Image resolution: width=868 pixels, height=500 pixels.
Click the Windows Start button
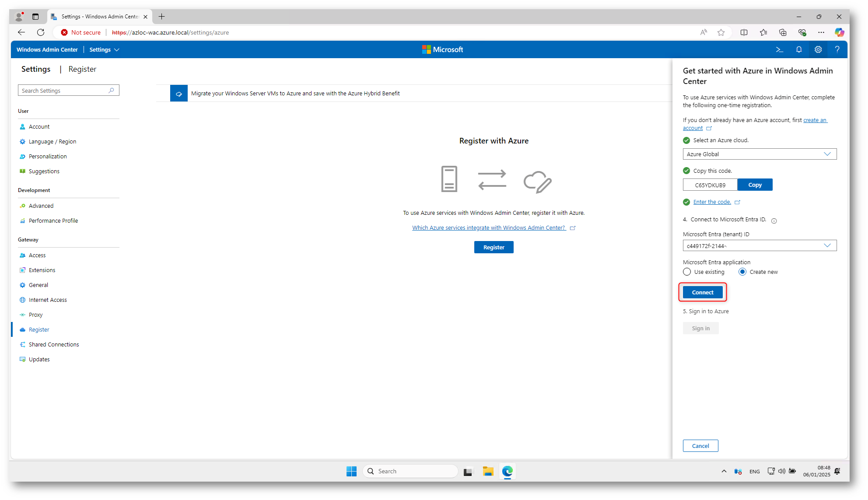tap(351, 471)
